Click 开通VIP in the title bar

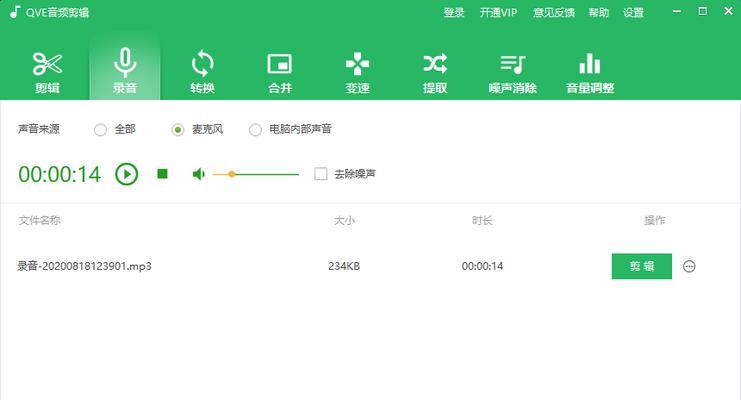pyautogui.click(x=498, y=13)
